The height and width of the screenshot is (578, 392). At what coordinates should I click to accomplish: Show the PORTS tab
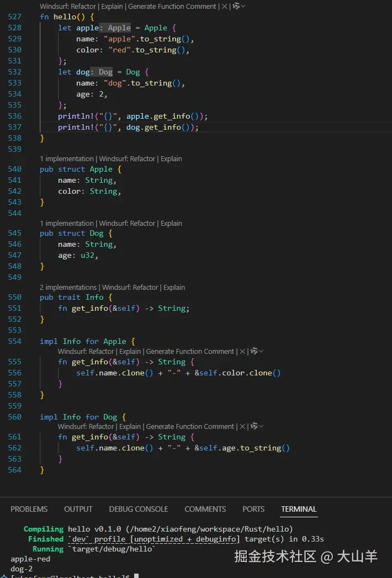[253, 509]
